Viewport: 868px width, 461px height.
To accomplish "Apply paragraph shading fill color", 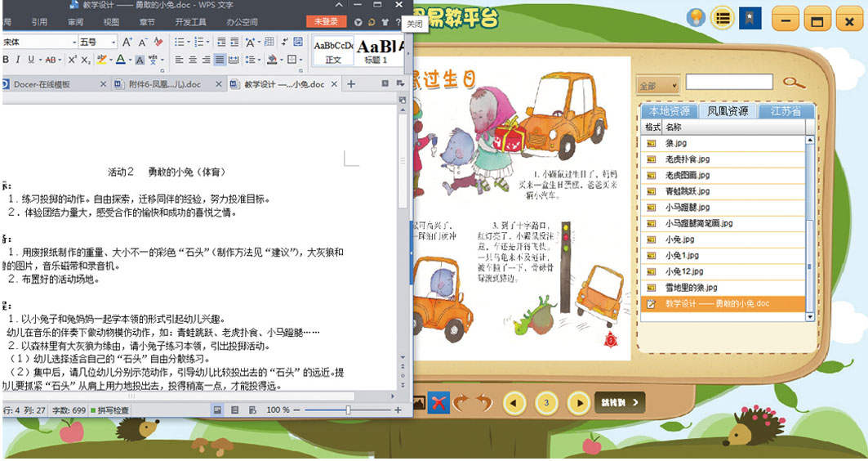I will click(272, 60).
